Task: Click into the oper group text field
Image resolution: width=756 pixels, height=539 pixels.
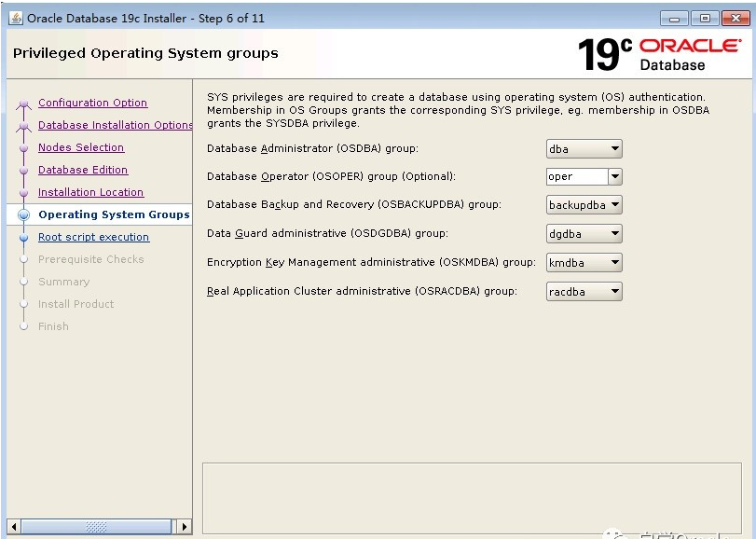Action: 577,176
